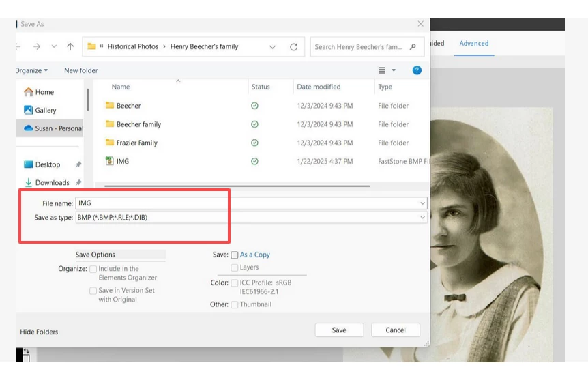Expand the address bar history dropdown
The height and width of the screenshot is (376, 588).
click(x=273, y=47)
